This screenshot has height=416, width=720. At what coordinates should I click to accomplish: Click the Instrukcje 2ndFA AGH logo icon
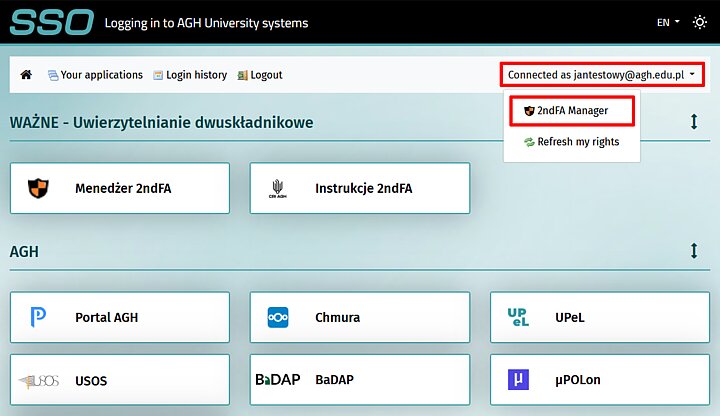[x=278, y=188]
